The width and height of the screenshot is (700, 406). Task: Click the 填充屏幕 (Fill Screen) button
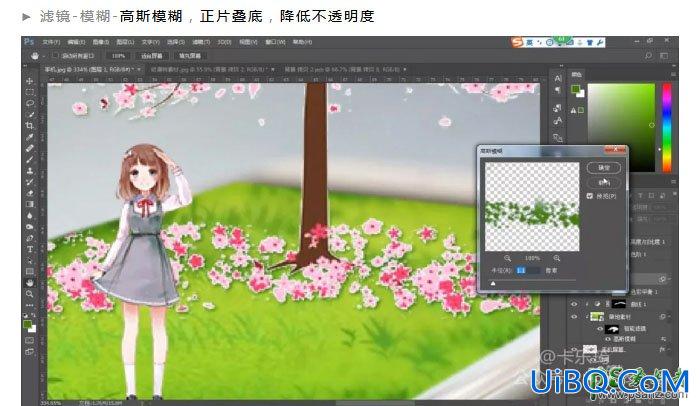[190, 56]
